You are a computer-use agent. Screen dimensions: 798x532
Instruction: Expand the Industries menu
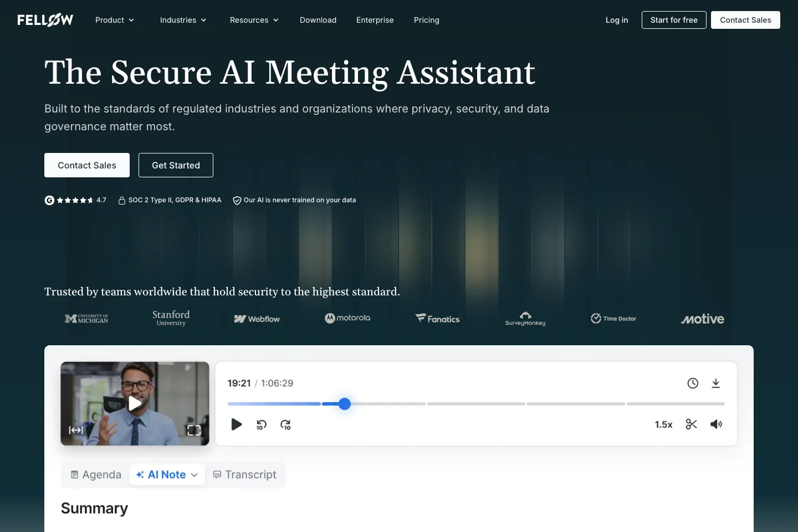click(183, 20)
